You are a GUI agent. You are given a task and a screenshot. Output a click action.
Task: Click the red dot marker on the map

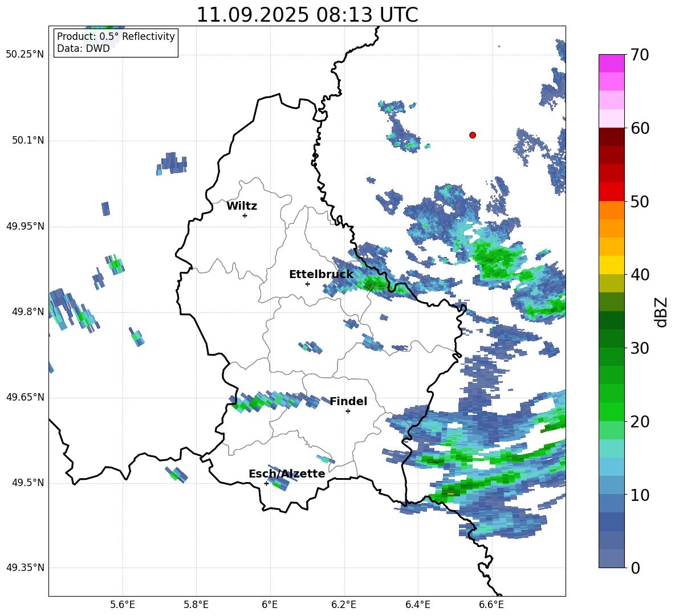click(472, 135)
